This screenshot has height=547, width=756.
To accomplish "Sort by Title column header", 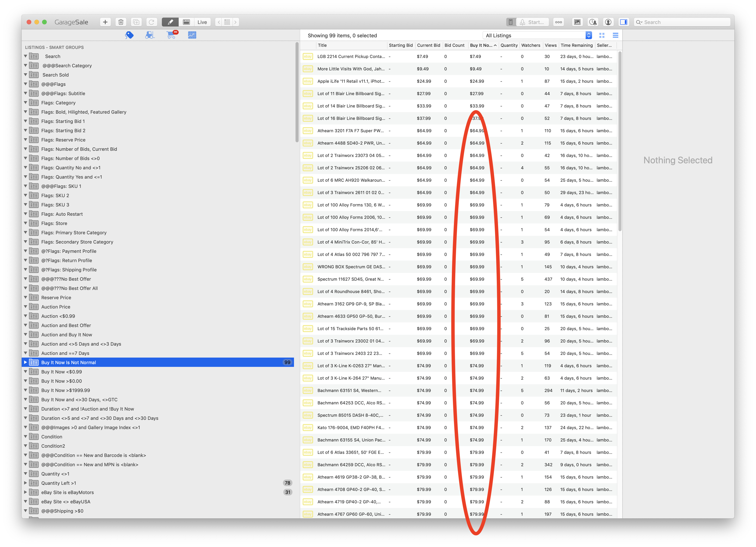I will [x=351, y=45].
